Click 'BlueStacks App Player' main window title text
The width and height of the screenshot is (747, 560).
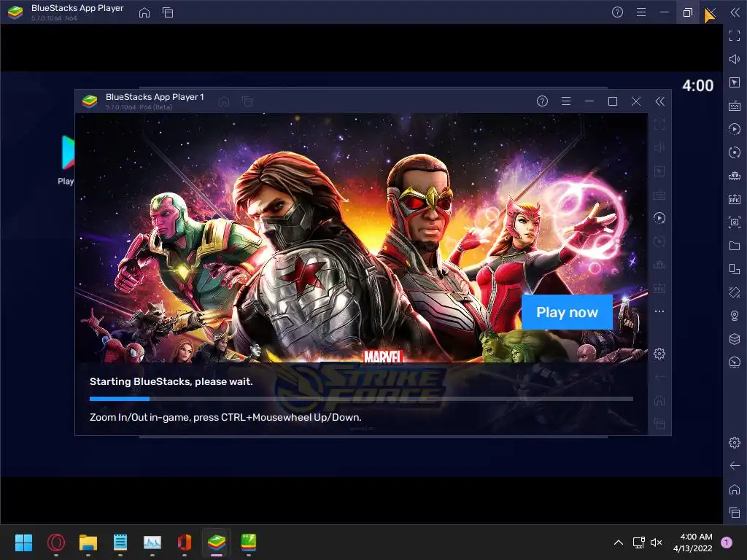[77, 8]
